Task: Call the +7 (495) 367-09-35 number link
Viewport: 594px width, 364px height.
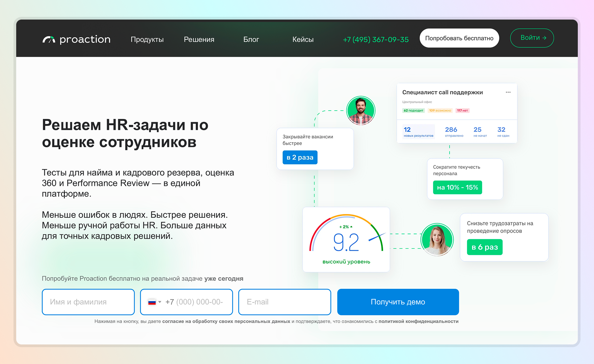Action: click(x=376, y=39)
